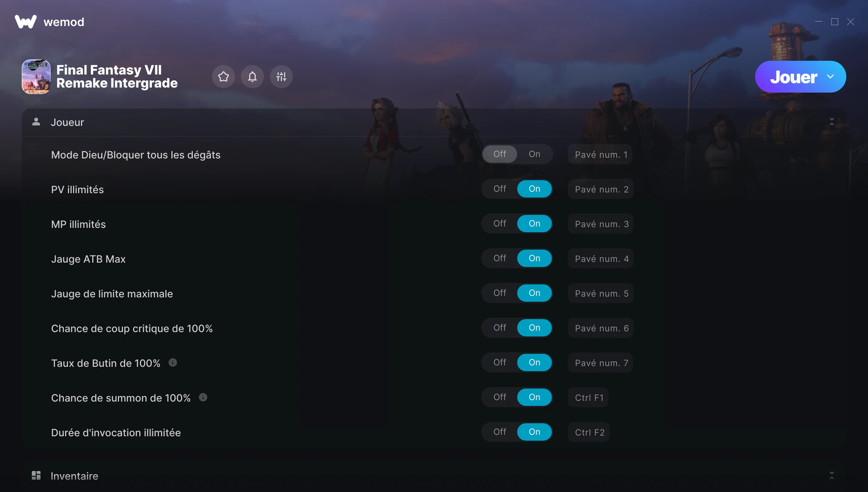Select the Inventaire category header
The width and height of the screenshot is (868, 492).
pyautogui.click(x=434, y=476)
